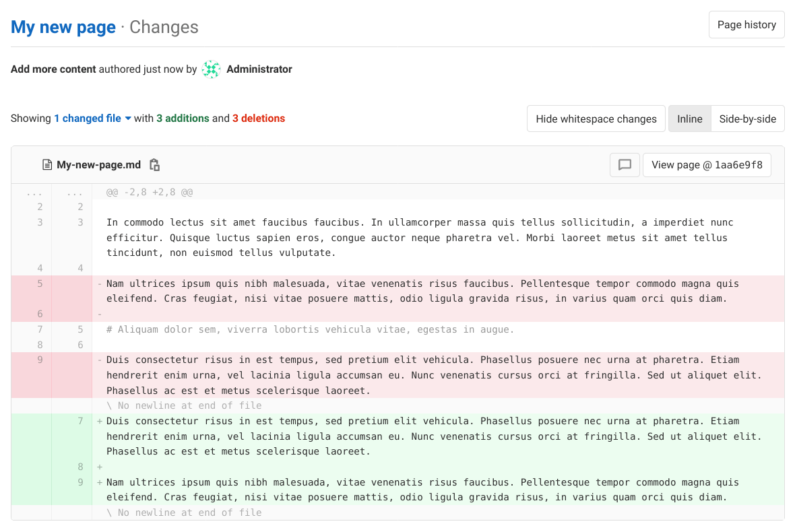Viewport: 795px width, 532px height.
Task: Click the document icon beside My-new-page.md
Action: (46, 164)
